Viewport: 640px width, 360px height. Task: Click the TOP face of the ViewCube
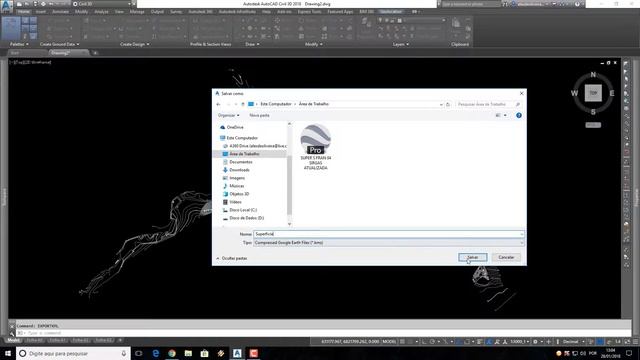point(593,93)
